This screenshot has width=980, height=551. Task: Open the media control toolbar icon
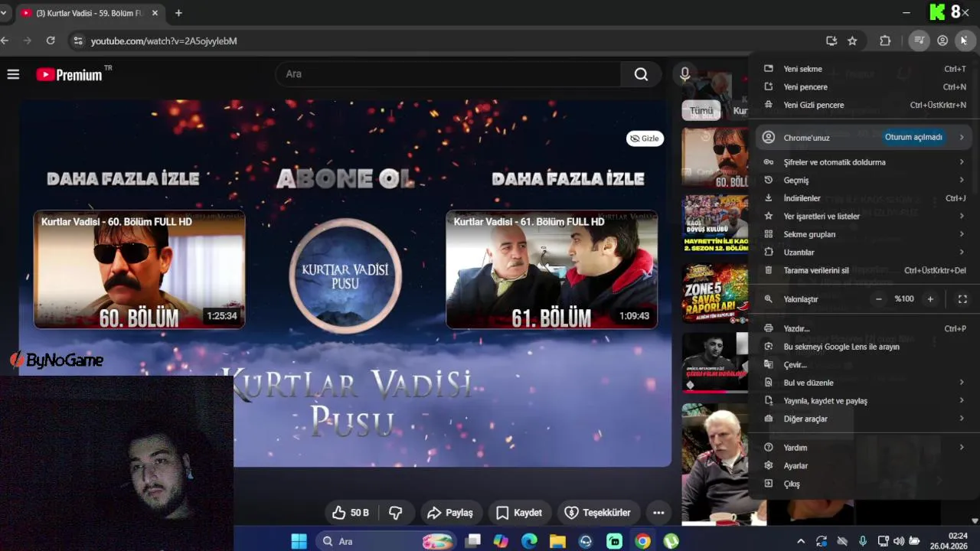point(919,41)
